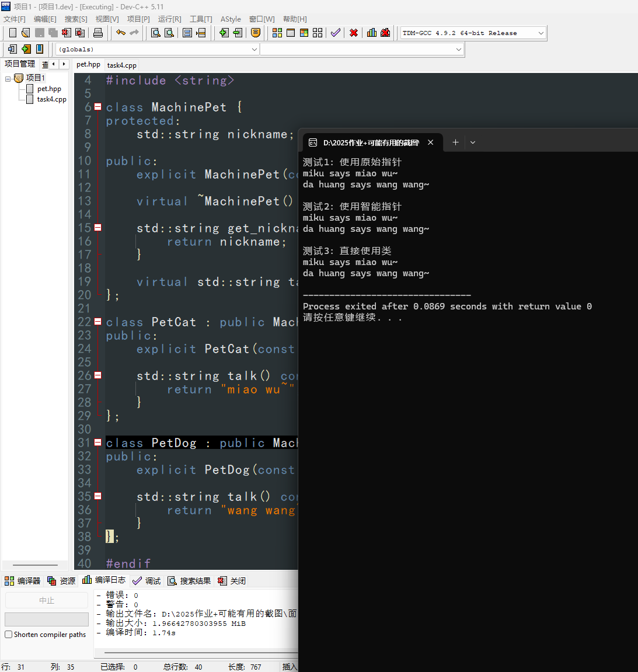Open the 调试 bottom panel tab

click(x=147, y=581)
